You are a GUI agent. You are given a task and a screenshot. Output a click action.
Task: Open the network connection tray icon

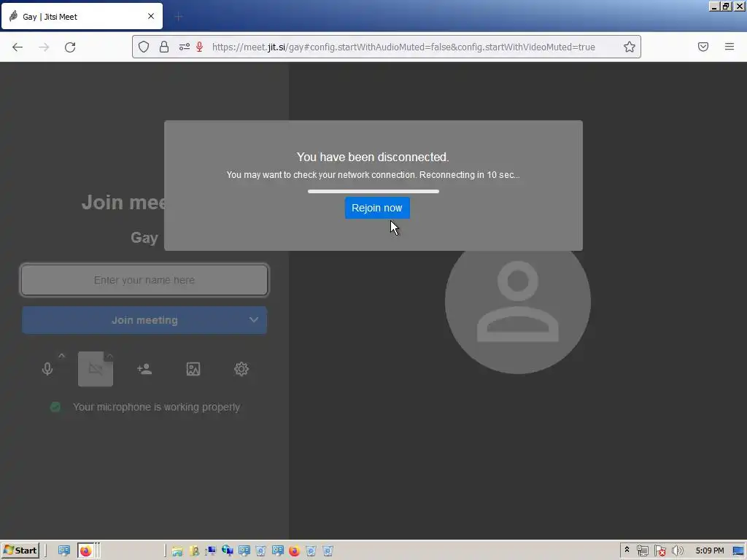[643, 551]
